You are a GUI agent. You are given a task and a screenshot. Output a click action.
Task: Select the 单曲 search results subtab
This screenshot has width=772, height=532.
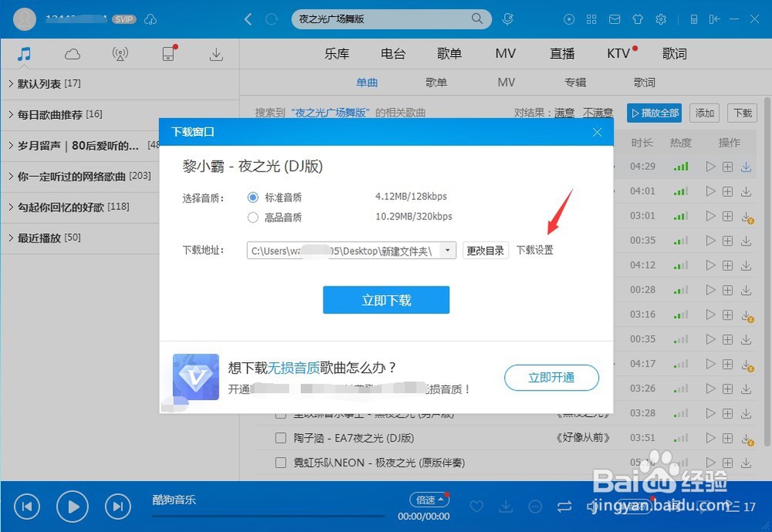367,83
